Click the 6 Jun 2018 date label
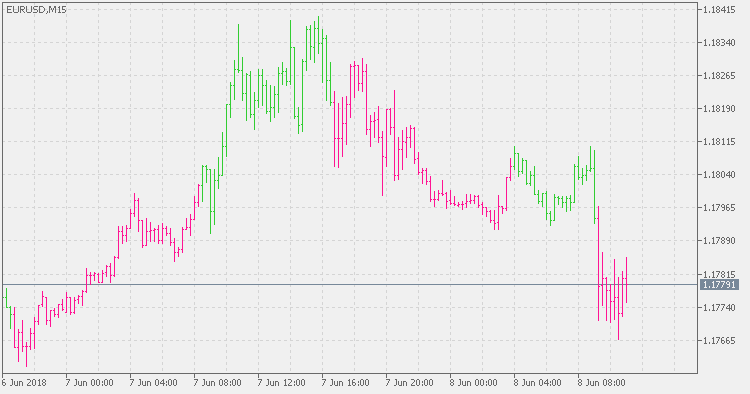750x394 pixels. [x=24, y=383]
